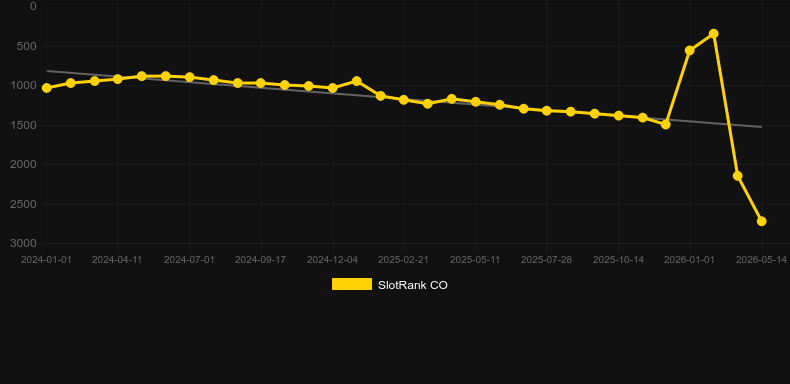790x384 pixels.
Task: Select the data point above 2024-07-01
Action: pyautogui.click(x=189, y=77)
